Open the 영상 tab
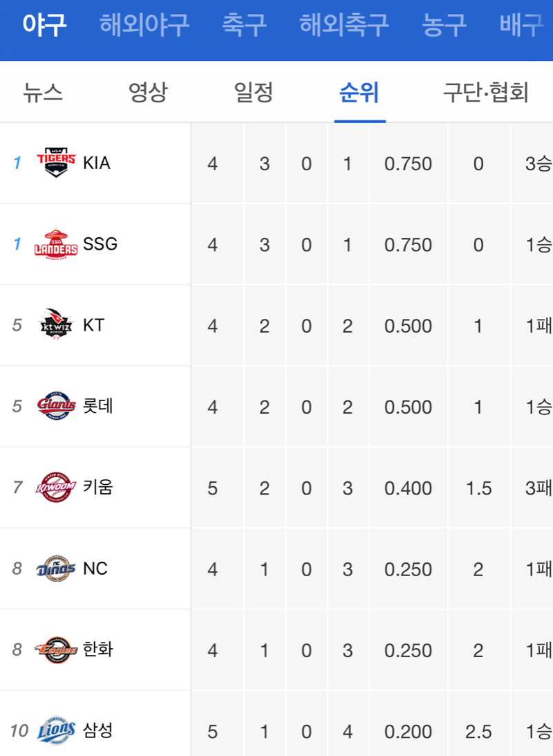 tap(148, 92)
